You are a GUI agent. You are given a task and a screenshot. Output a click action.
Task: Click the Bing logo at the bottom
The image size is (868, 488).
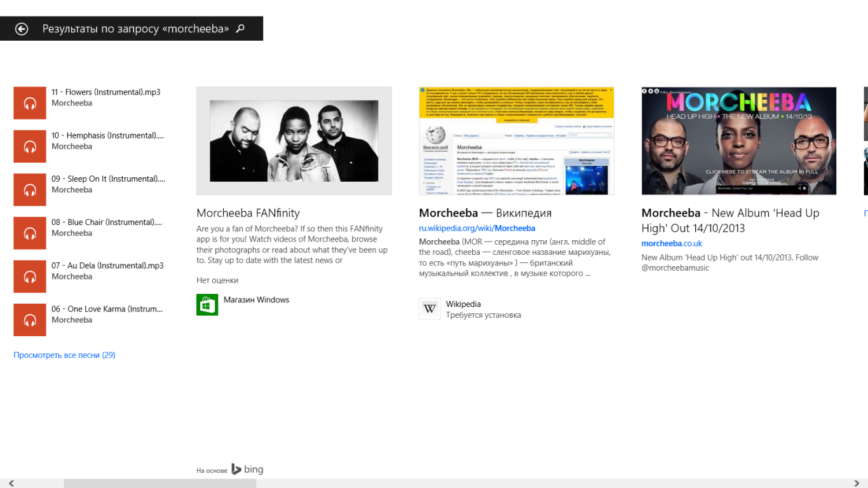coord(247,470)
